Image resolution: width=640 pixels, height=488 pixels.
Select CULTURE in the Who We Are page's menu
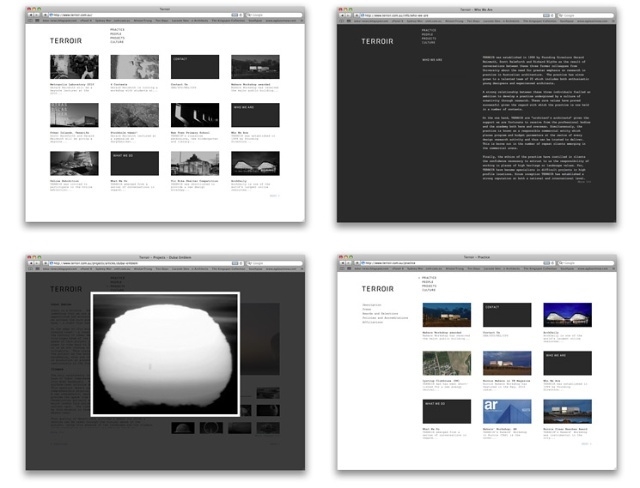click(428, 44)
